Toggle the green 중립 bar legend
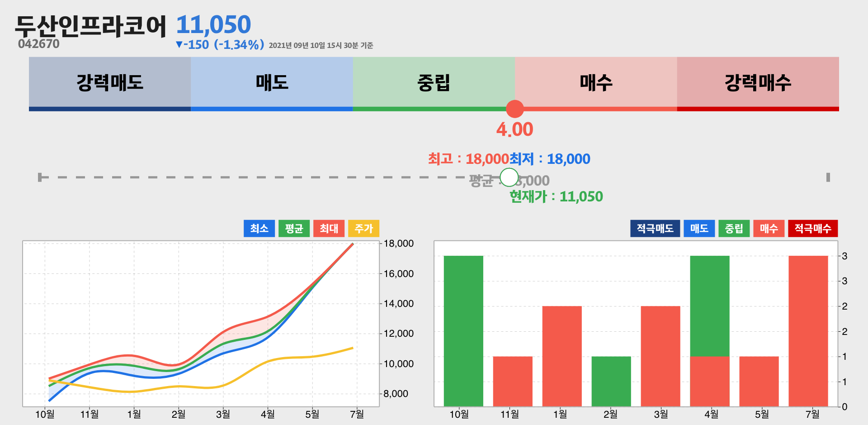 coord(734,229)
